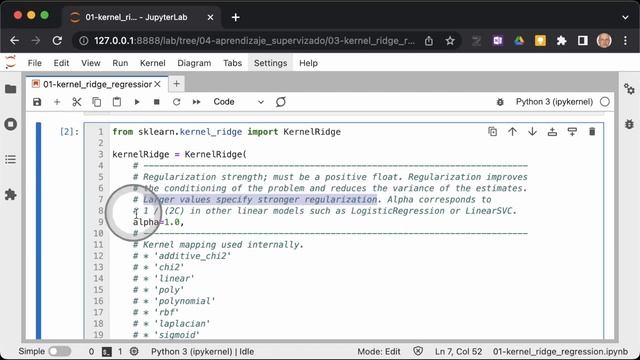Restart the kernel icon
Viewport: 640px width, 360px height.
[x=176, y=102]
